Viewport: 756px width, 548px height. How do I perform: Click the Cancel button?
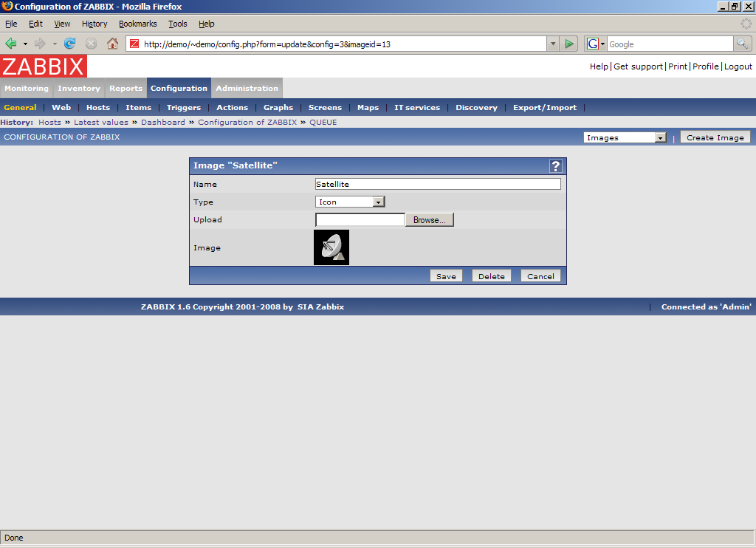point(540,276)
